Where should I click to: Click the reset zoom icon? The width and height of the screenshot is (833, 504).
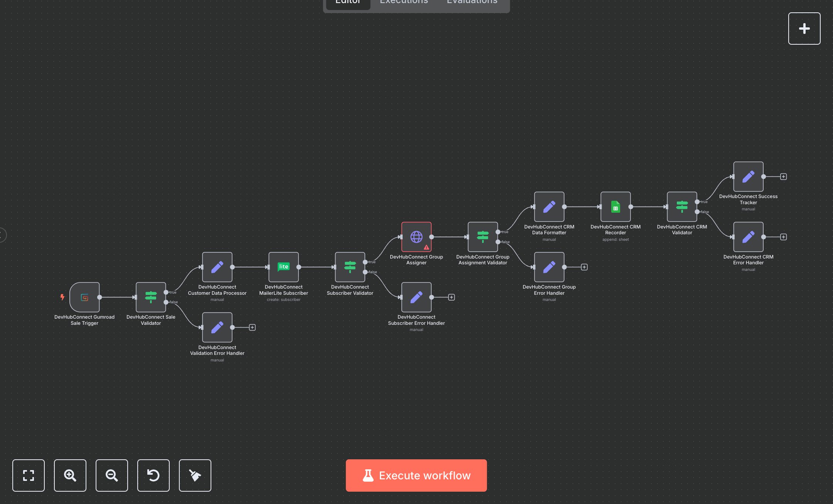(153, 475)
